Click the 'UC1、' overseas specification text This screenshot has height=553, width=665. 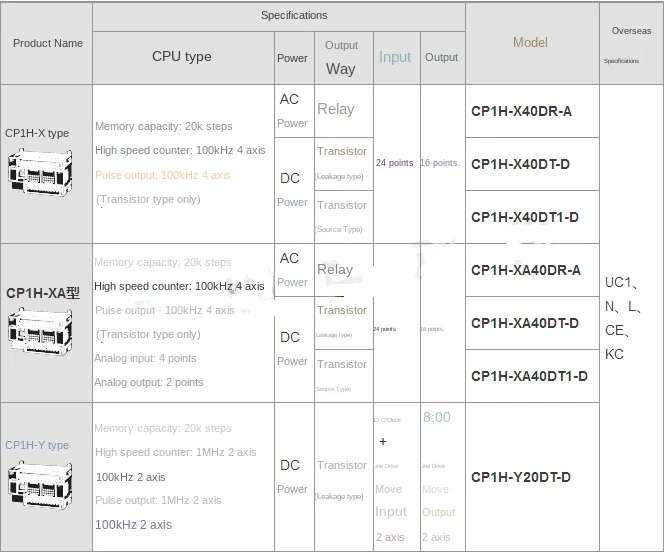coord(621,282)
